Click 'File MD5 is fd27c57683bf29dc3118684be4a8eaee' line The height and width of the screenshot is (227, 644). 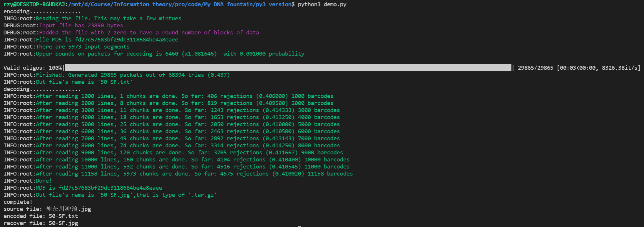tap(91, 40)
